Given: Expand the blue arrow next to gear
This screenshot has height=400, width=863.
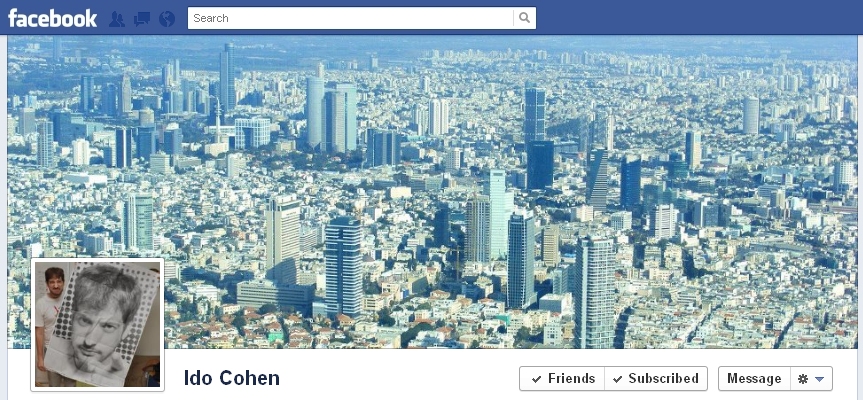Looking at the screenshot, I should (x=819, y=379).
